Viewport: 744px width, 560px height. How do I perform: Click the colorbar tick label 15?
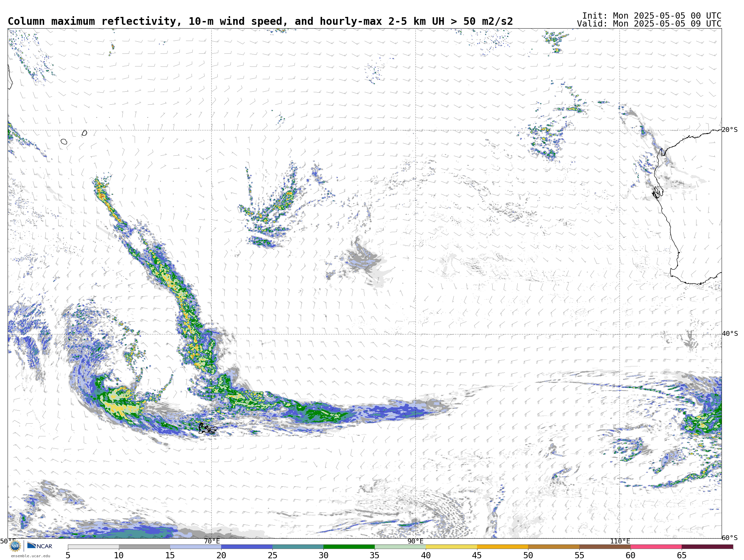[x=170, y=555]
